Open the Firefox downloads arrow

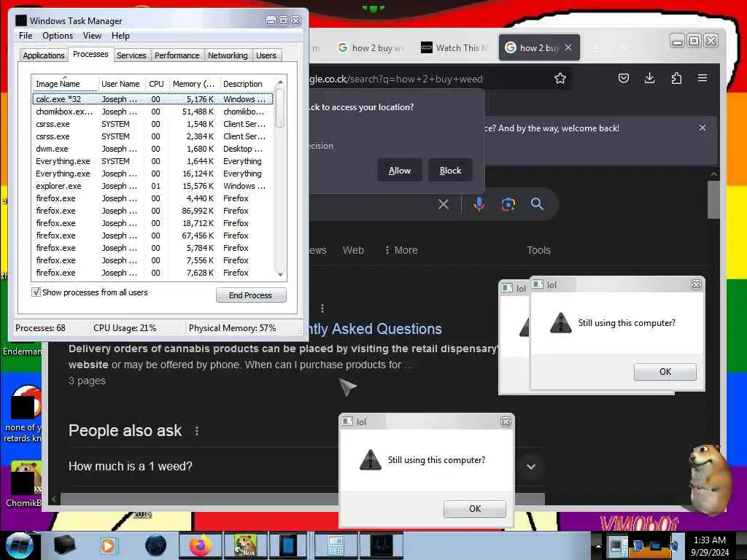click(649, 78)
